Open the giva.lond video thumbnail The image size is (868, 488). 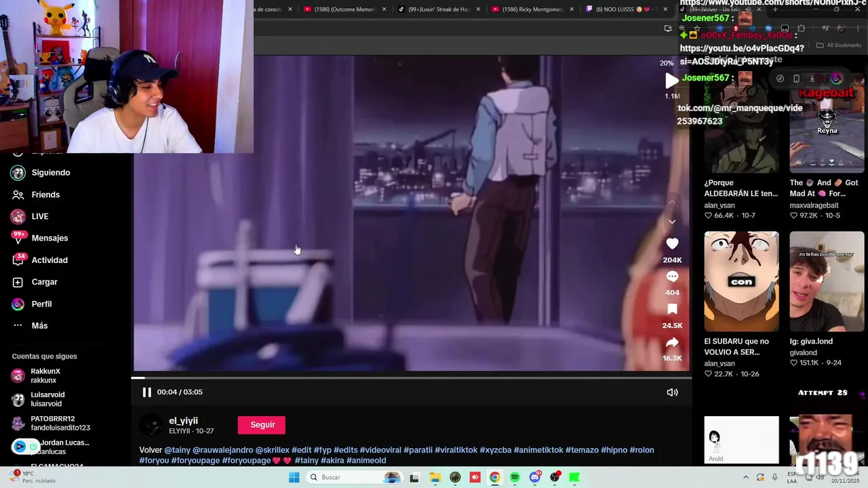(827, 281)
